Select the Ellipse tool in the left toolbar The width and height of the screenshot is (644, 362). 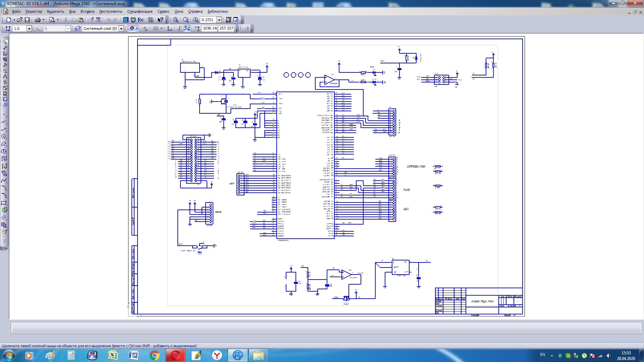(4, 151)
